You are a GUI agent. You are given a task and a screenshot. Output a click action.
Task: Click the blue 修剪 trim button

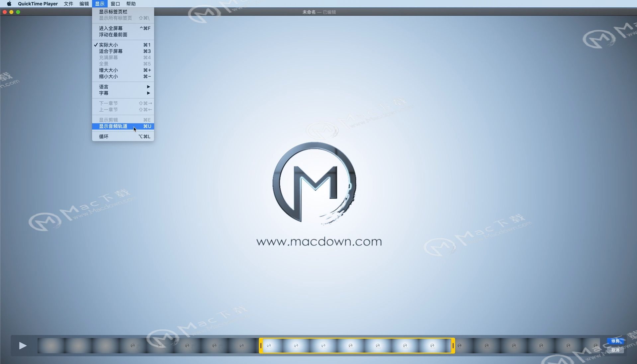(615, 341)
